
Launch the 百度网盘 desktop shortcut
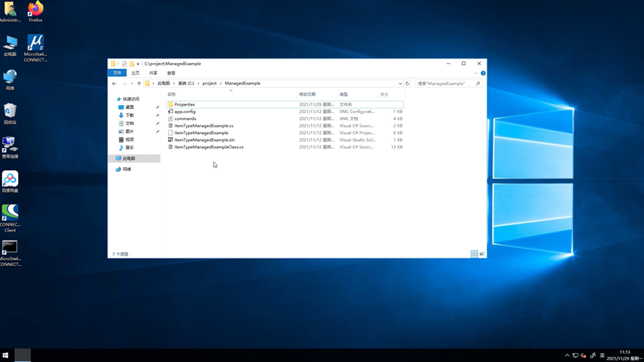pyautogui.click(x=10, y=182)
